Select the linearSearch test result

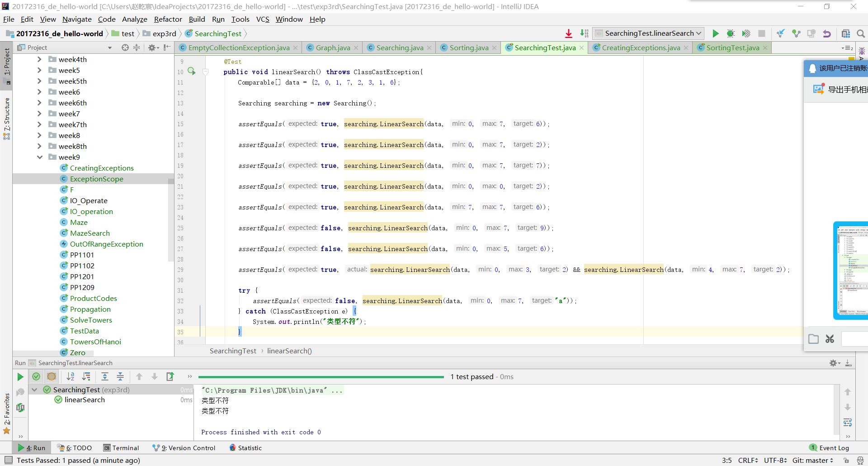point(85,400)
